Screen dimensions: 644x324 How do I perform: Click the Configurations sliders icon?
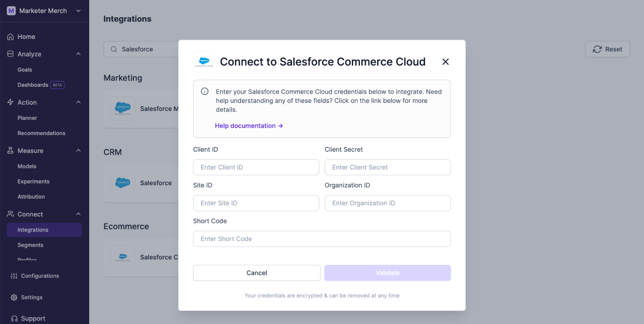click(x=14, y=276)
